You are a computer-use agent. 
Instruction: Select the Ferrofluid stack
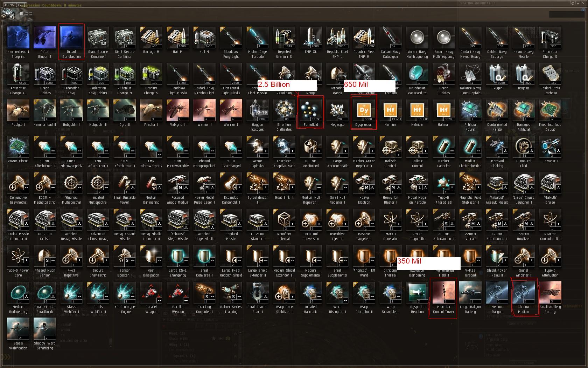311,113
